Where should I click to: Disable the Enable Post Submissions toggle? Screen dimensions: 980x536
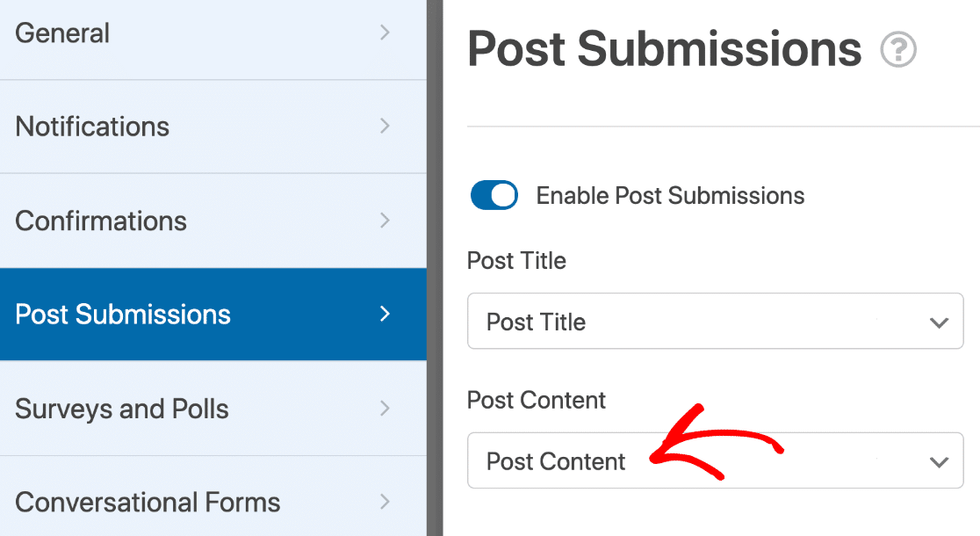(494, 195)
